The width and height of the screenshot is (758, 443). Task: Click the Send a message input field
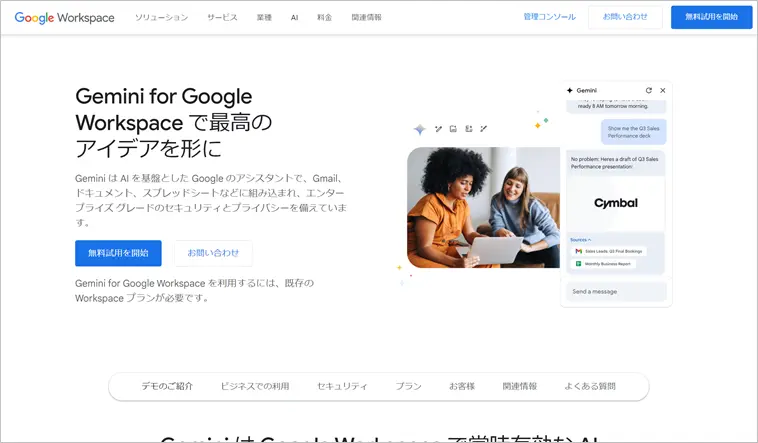pos(614,292)
